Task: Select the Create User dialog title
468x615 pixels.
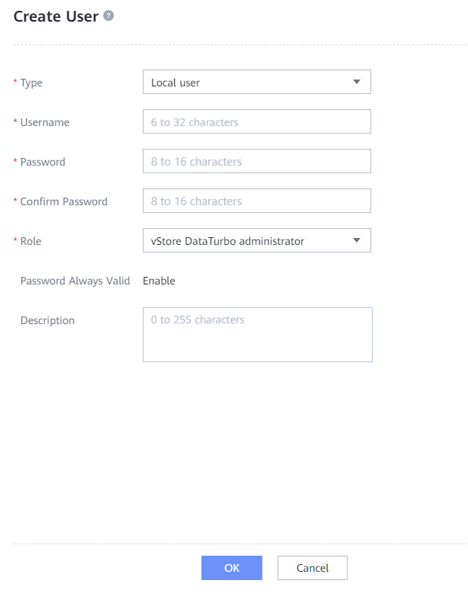Action: pyautogui.click(x=56, y=16)
